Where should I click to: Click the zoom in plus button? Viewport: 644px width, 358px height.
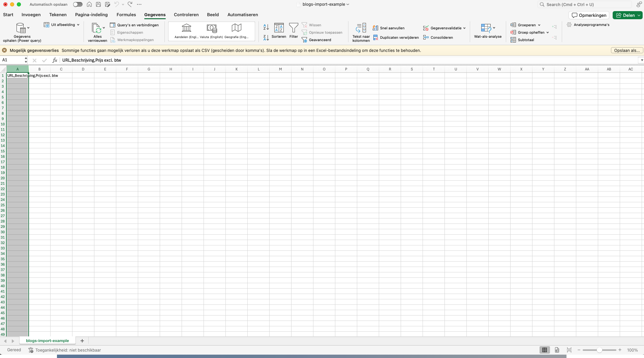[x=620, y=350]
